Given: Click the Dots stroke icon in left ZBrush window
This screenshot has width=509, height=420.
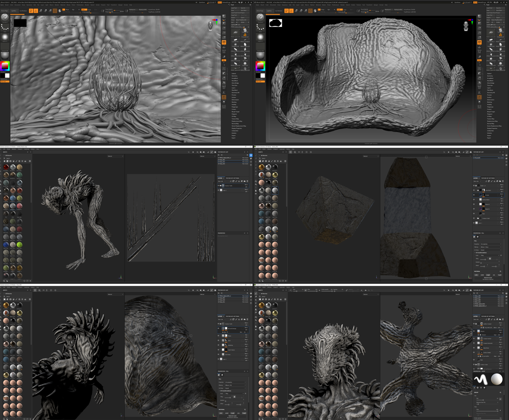Looking at the screenshot, I should 5,27.
